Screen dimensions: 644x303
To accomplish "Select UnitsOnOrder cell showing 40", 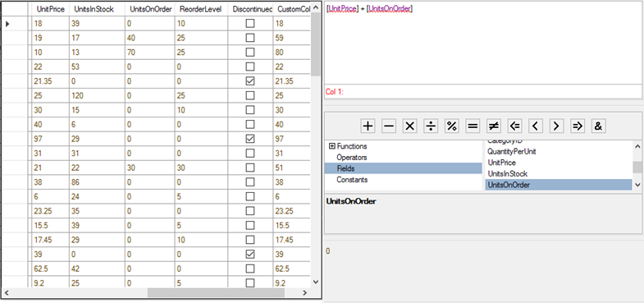I will coord(149,39).
